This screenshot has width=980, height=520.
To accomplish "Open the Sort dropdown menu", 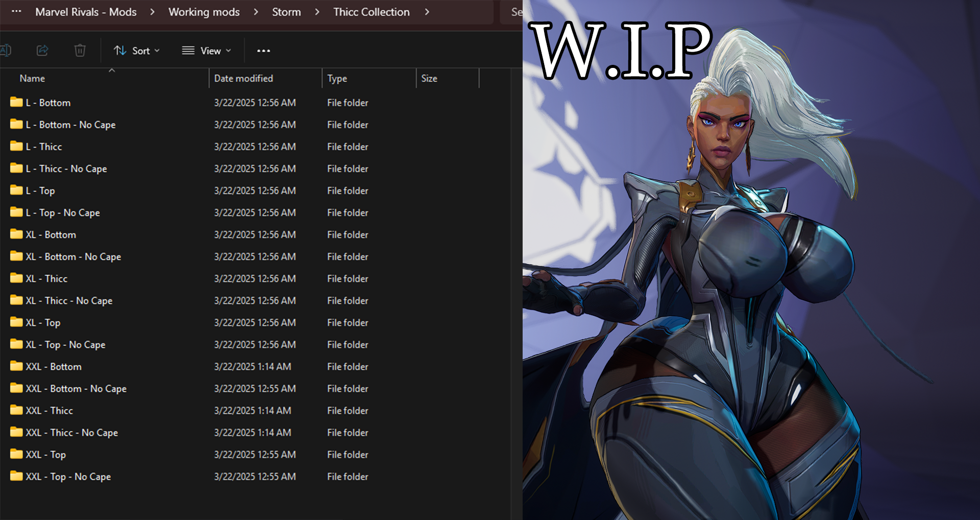I will 136,51.
